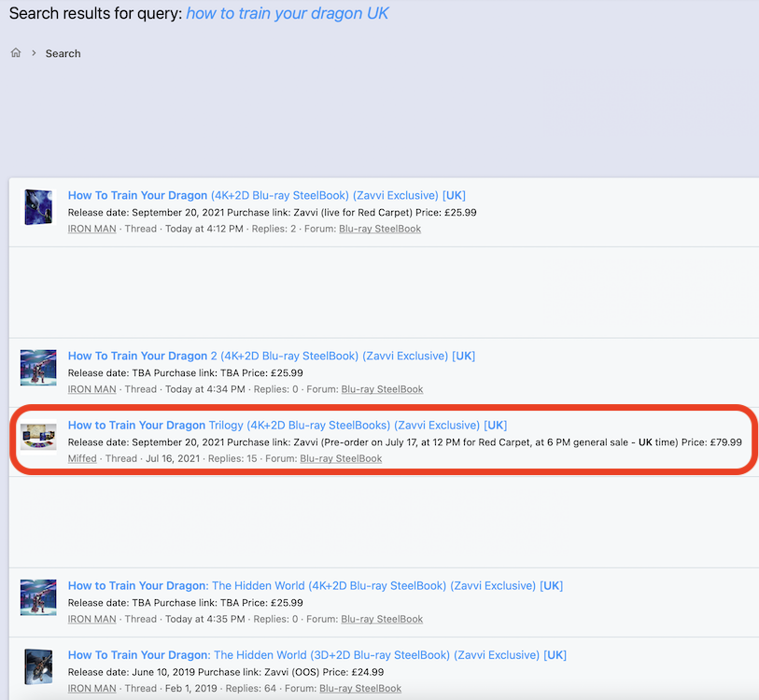The image size is (759, 700).
Task: Open The Hidden World (3D+2D Blu-ray SteelBook) thread
Action: pos(317,655)
